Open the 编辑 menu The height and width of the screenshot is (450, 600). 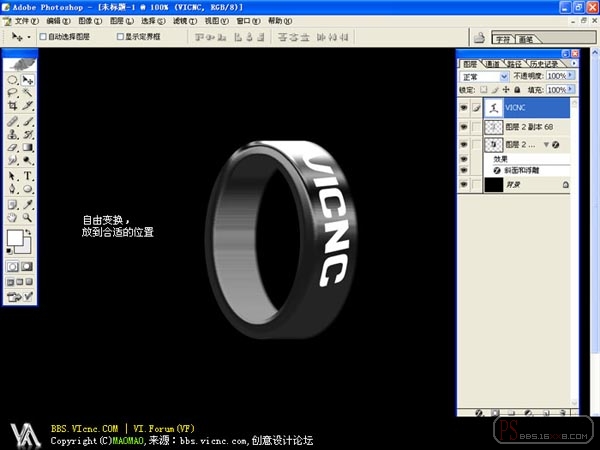coord(58,21)
